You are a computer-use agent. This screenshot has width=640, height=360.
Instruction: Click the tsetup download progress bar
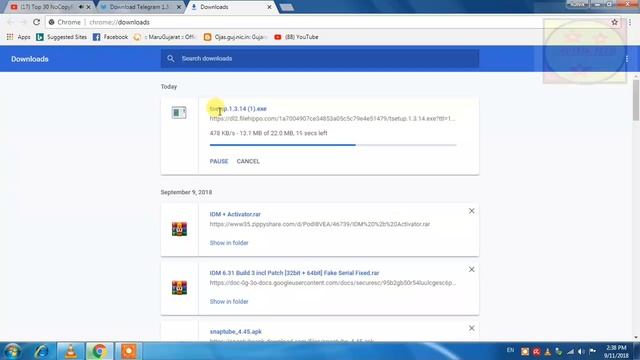(333, 145)
